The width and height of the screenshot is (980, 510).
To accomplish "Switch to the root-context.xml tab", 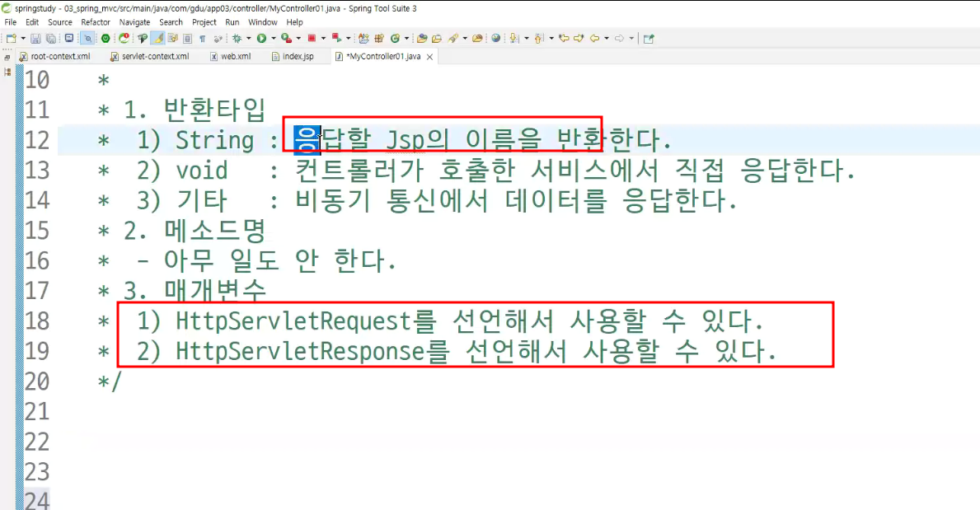I will 55,56.
